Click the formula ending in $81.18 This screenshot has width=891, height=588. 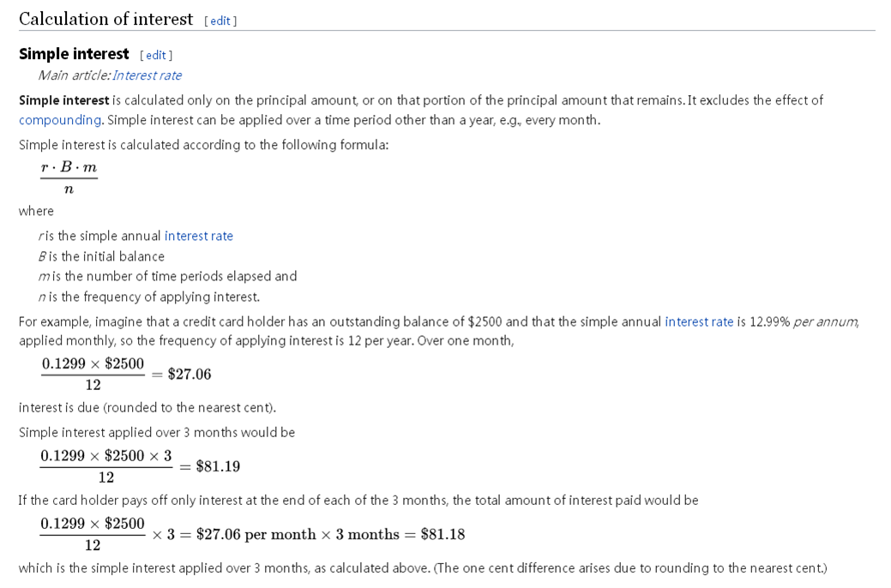[252, 535]
